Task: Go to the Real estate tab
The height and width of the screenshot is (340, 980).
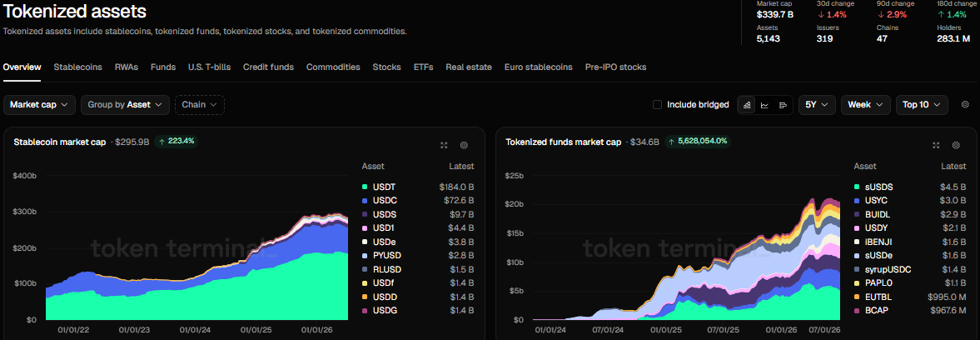Action: coord(469,67)
